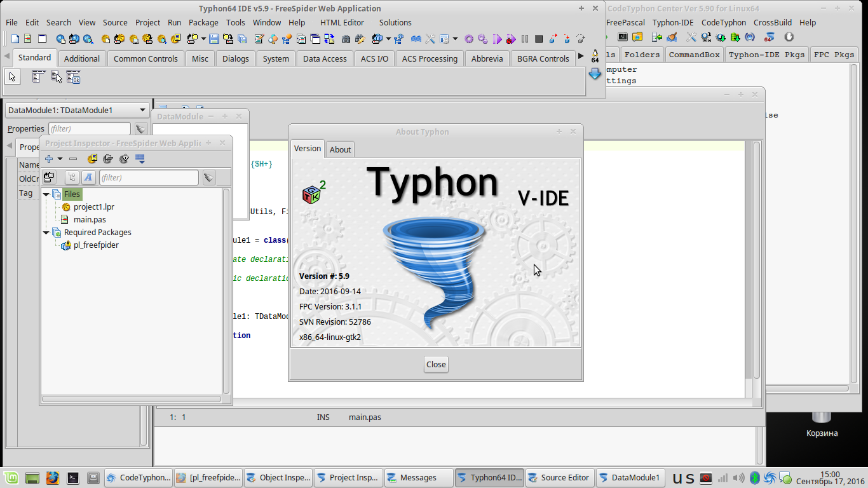Click the binoculars find icon in toolbar

coord(346,39)
